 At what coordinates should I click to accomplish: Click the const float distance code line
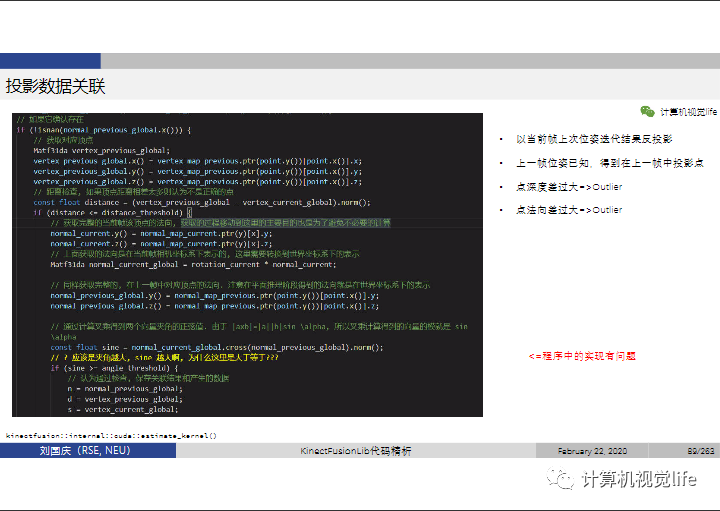click(202, 202)
